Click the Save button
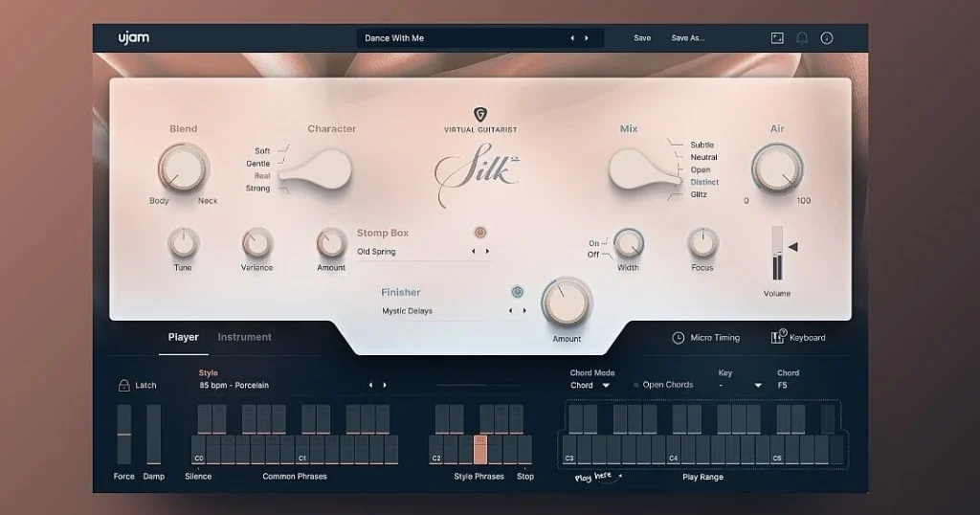 [x=642, y=38]
